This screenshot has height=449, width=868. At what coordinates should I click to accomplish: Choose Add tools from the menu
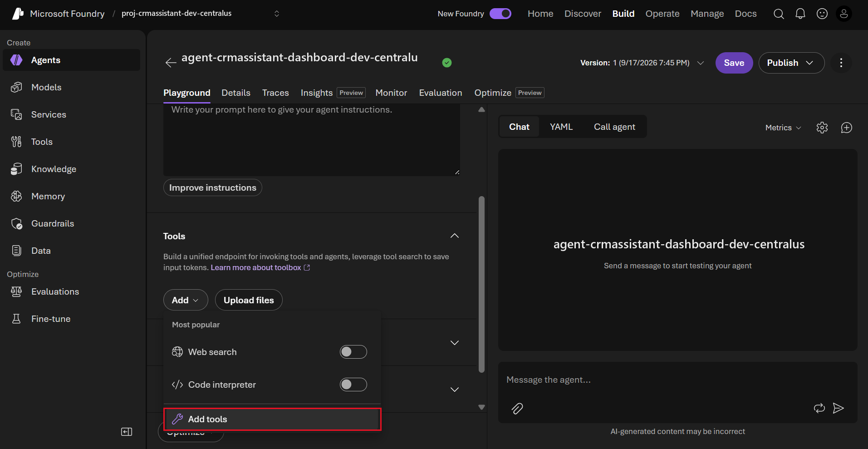point(272,419)
